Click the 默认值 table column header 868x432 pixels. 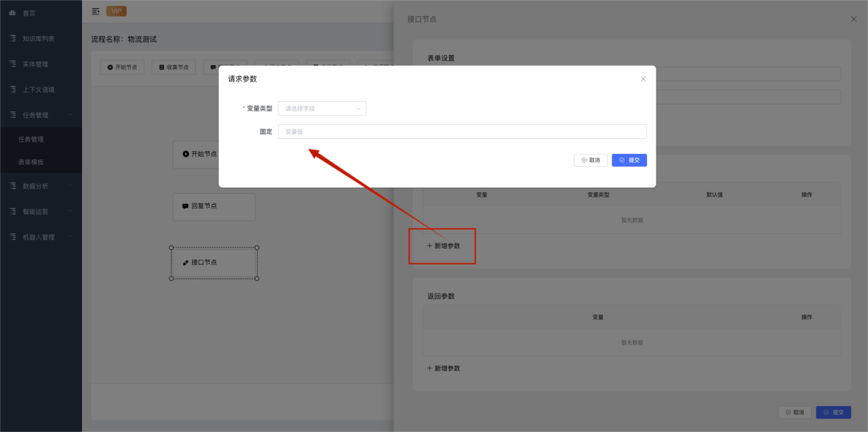[x=714, y=195]
